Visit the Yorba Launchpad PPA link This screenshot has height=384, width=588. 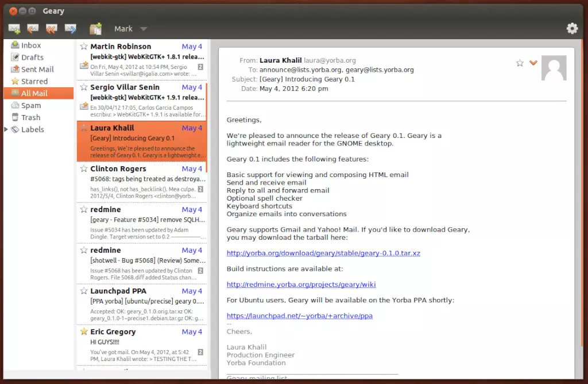[x=300, y=316]
